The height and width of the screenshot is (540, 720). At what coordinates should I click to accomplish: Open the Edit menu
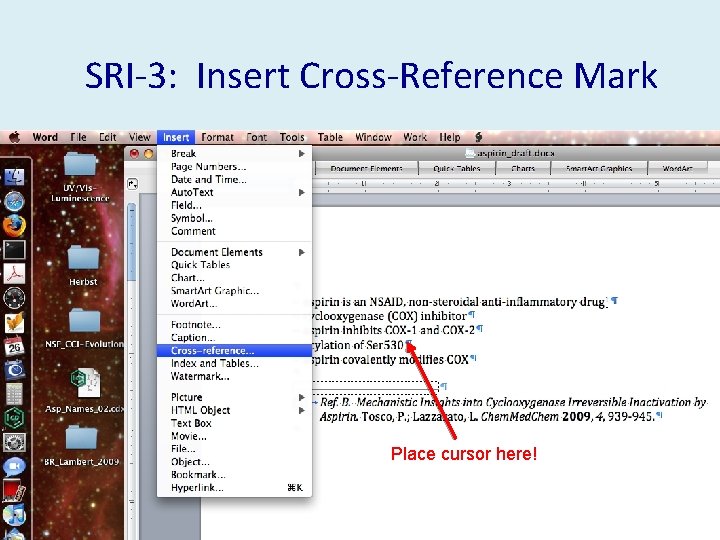107,137
